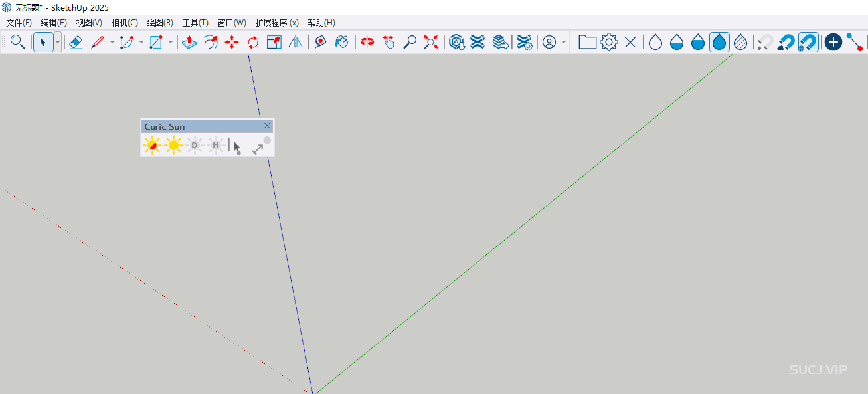This screenshot has height=394, width=868.
Task: Pick the Rotate tool
Action: click(x=253, y=42)
